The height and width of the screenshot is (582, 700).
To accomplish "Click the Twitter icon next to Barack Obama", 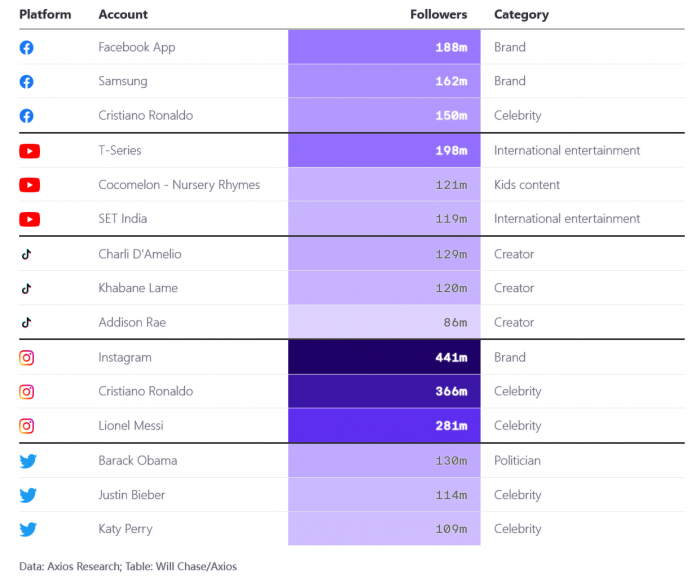I will 28,461.
